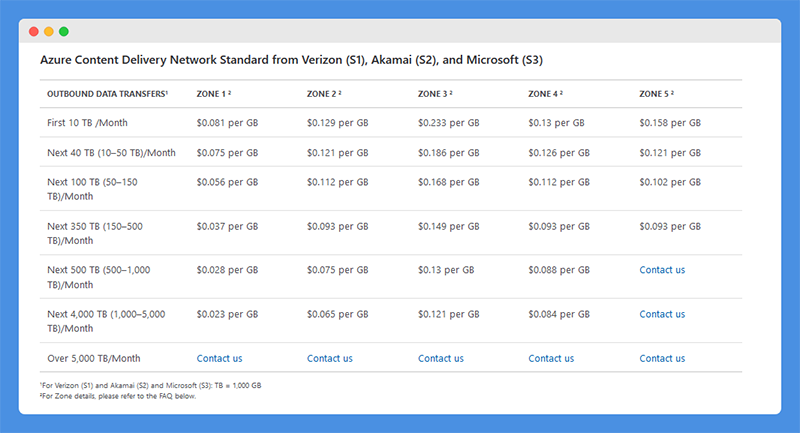Select the $0.102 per GB cell

coord(670,182)
